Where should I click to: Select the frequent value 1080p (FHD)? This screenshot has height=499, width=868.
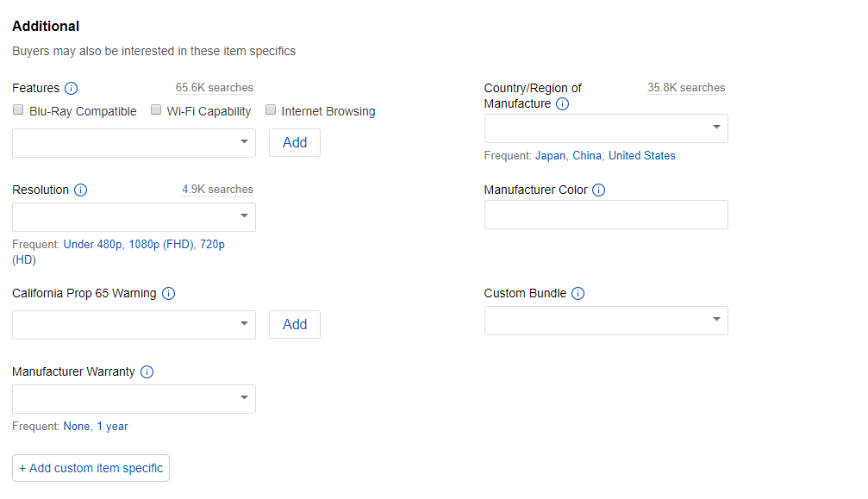coord(161,245)
